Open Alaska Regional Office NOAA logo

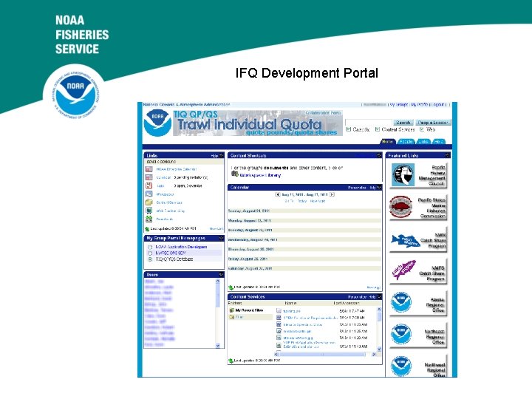coord(400,302)
